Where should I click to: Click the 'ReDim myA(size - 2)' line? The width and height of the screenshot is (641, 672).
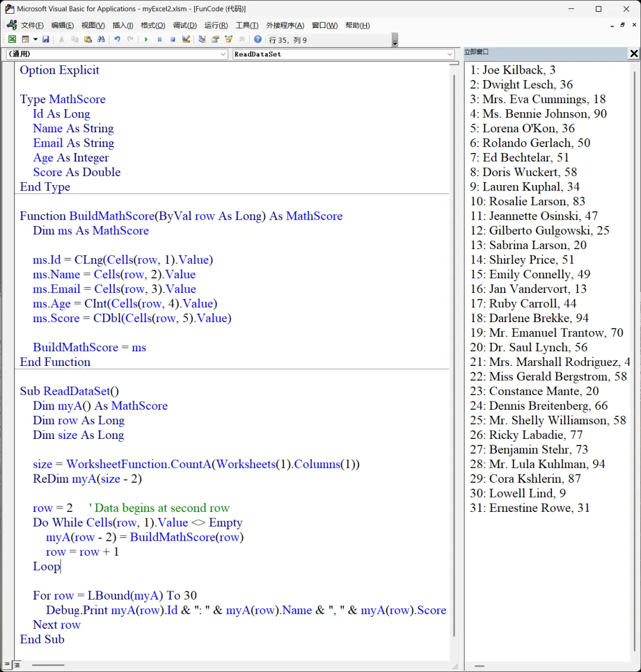[x=87, y=479]
